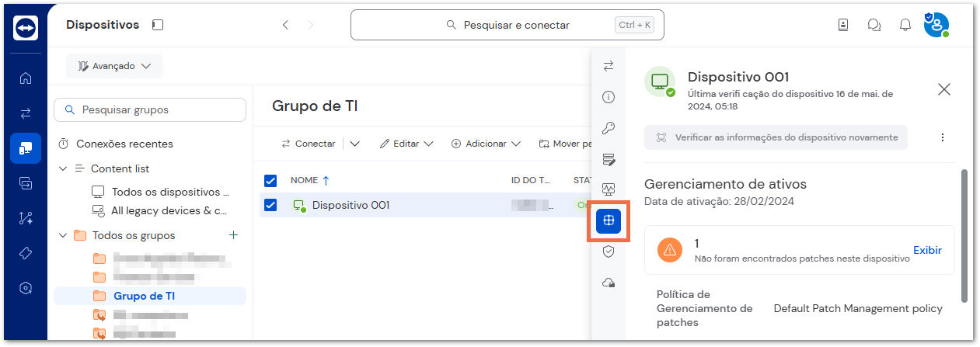This screenshot has width=980, height=347.
Task: Open the Avançado dropdown
Action: coord(115,66)
